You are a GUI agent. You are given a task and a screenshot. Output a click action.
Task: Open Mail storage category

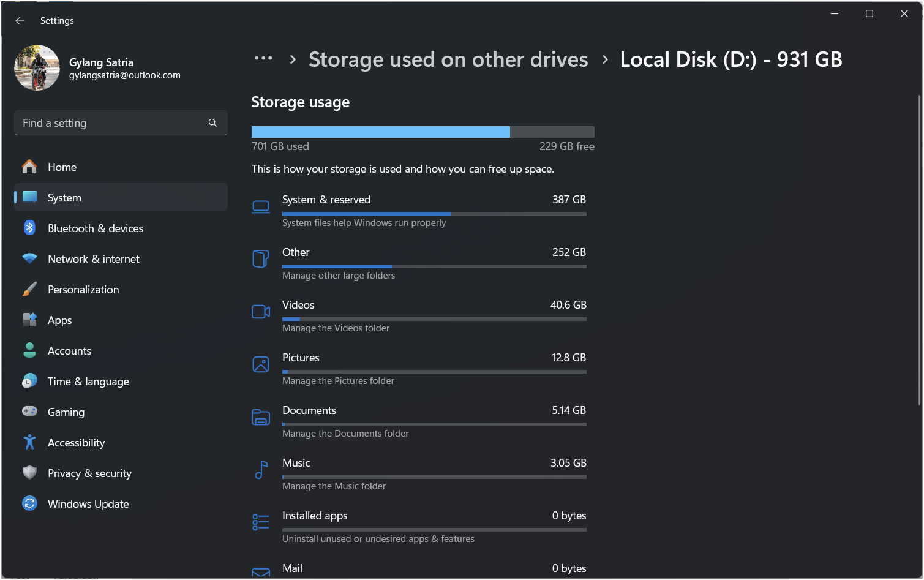(419, 568)
